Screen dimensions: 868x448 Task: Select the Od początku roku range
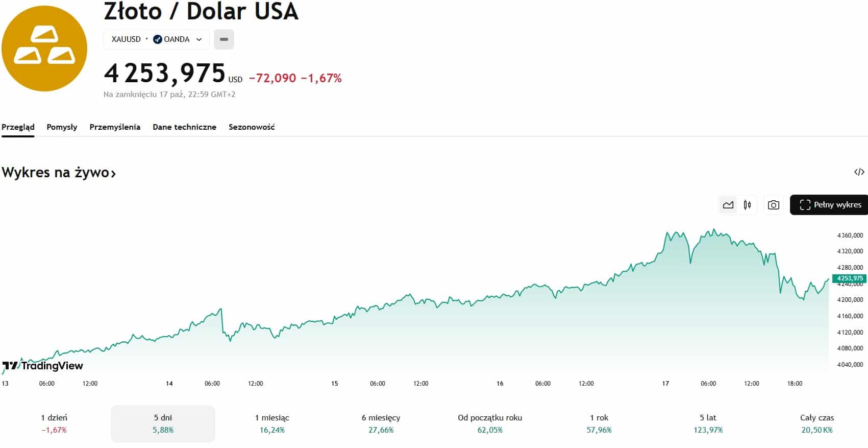point(490,423)
